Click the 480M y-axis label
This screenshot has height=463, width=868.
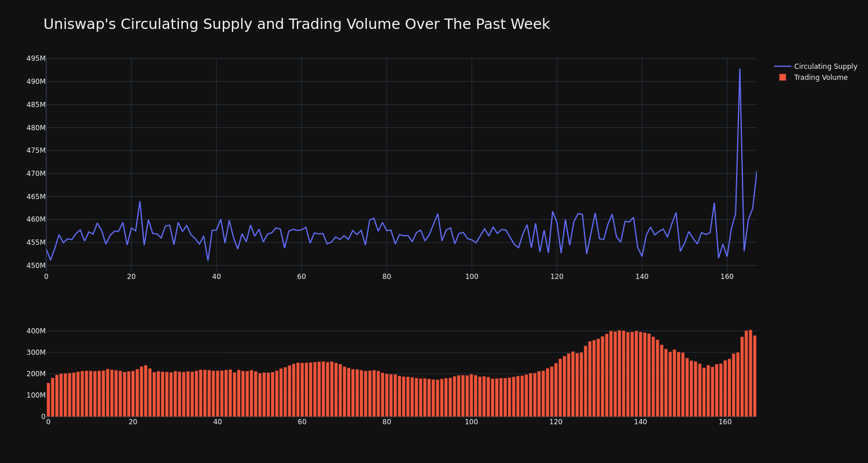point(36,127)
